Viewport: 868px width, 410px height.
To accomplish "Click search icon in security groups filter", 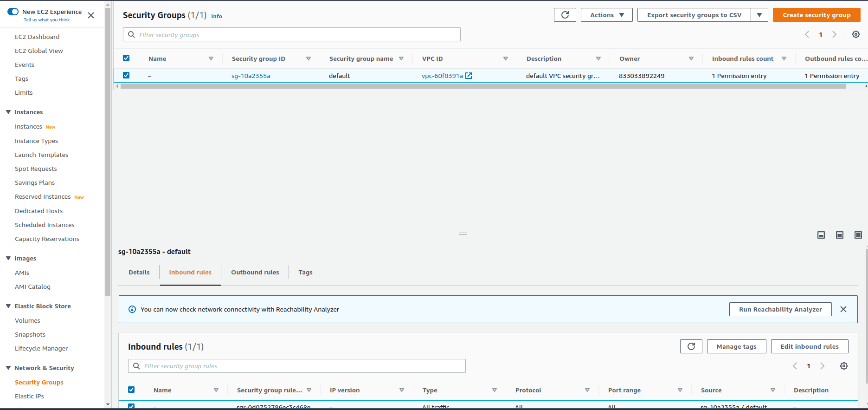I will (x=131, y=35).
